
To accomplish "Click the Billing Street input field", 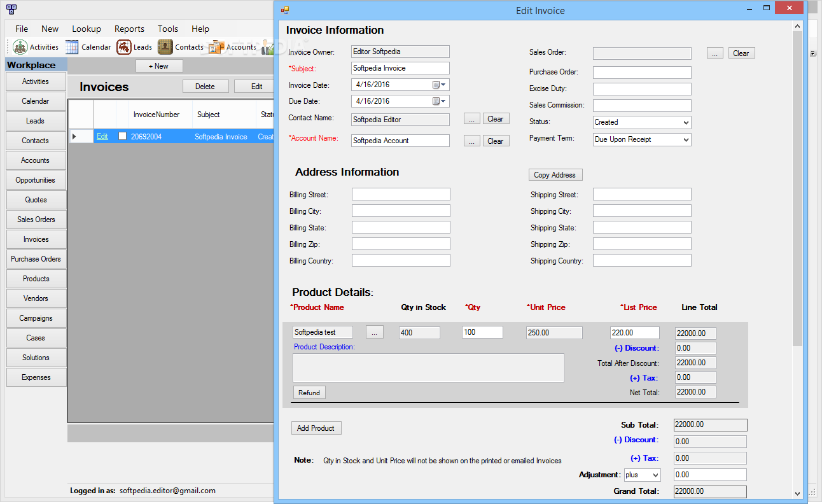I will pos(401,194).
